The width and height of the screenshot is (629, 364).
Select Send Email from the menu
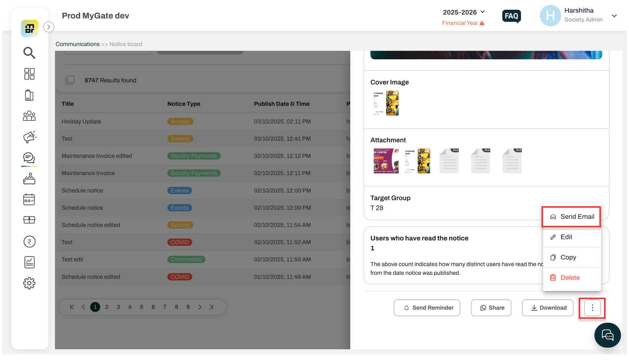coord(571,217)
